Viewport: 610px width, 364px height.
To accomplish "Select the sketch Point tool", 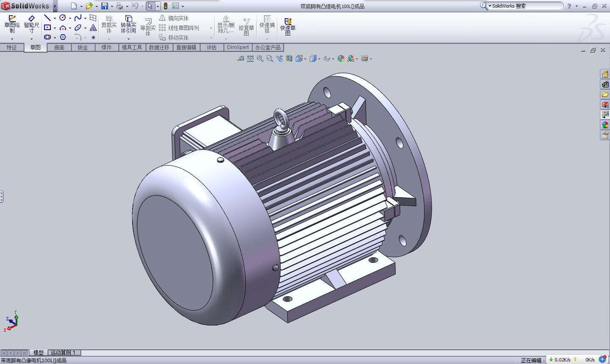I will coord(93,37).
